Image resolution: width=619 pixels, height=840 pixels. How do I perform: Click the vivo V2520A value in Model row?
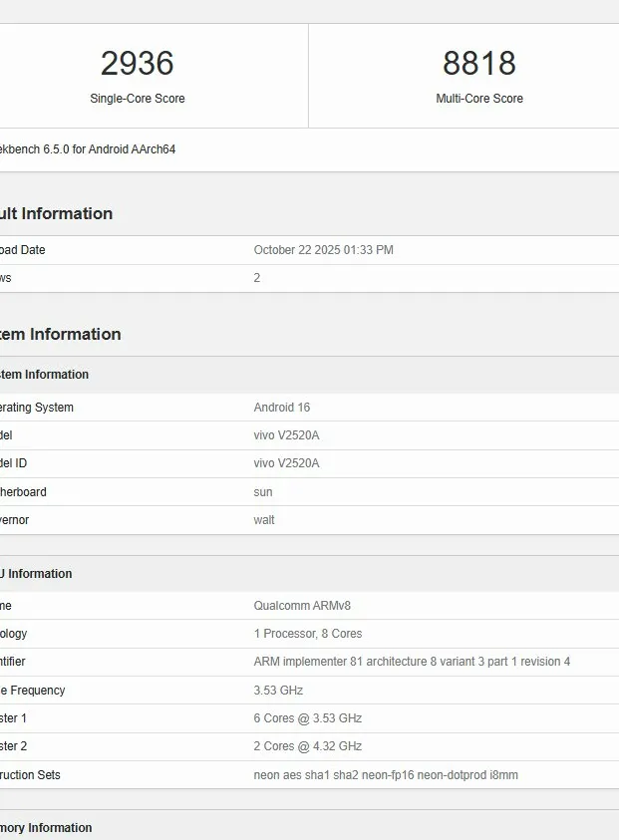click(286, 435)
